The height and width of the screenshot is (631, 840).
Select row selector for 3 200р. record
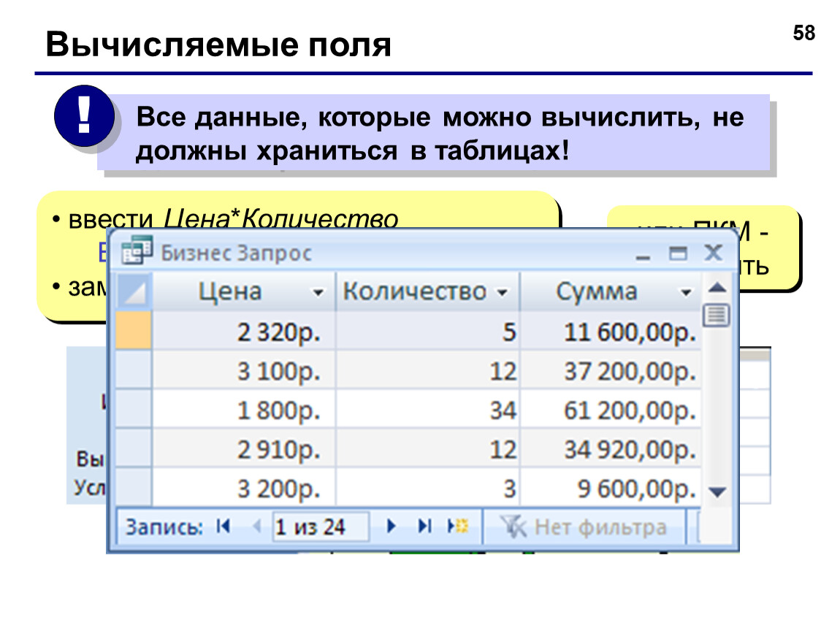point(134,487)
